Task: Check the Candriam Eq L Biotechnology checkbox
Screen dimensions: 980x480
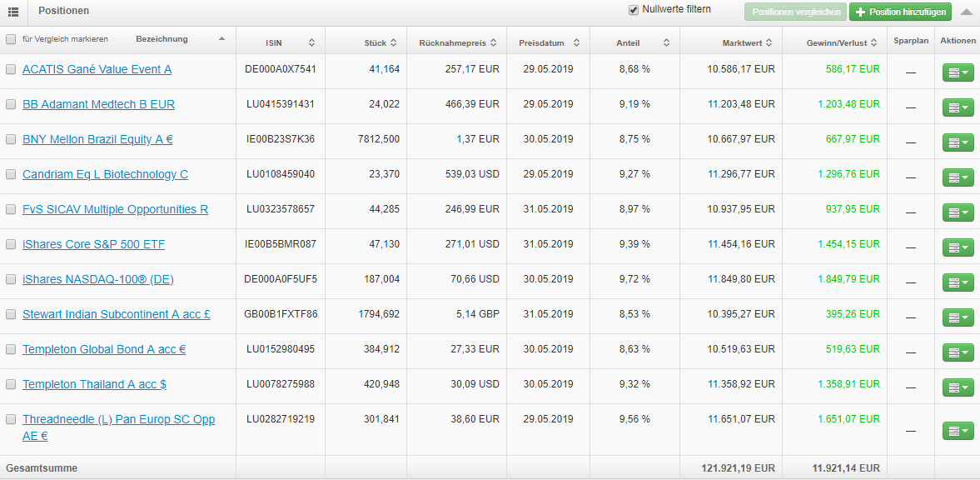Action: tap(11, 175)
